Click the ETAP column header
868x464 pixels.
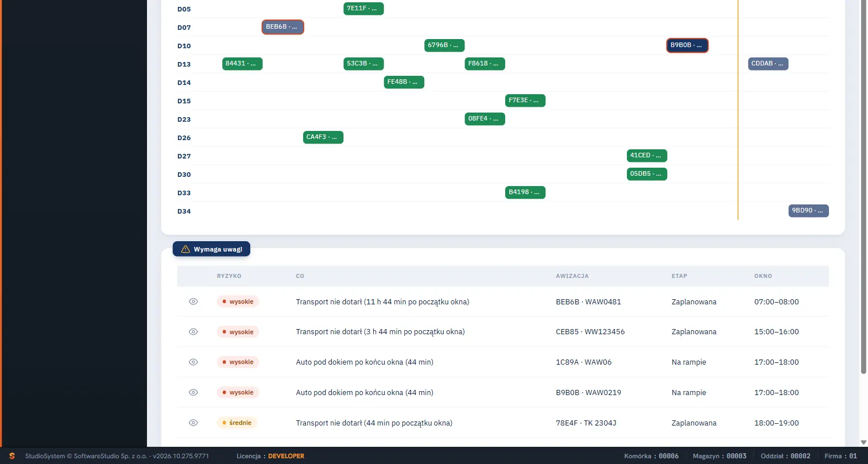pyautogui.click(x=679, y=276)
